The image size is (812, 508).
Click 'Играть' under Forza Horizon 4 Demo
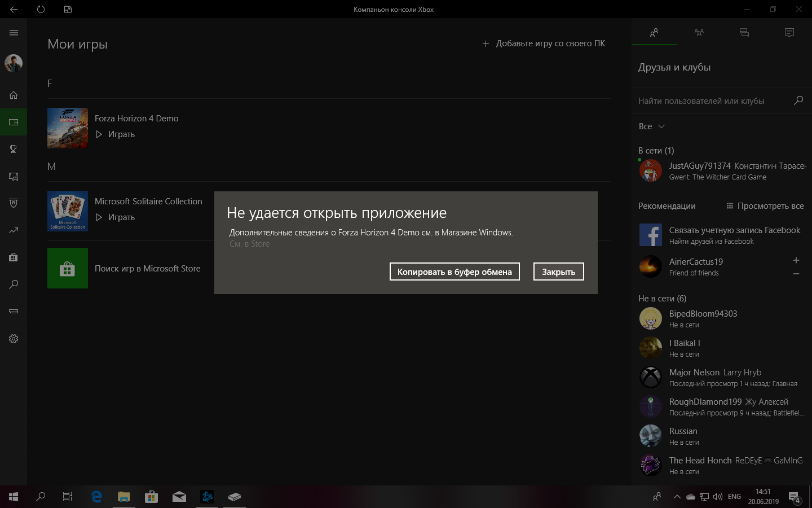[115, 134]
